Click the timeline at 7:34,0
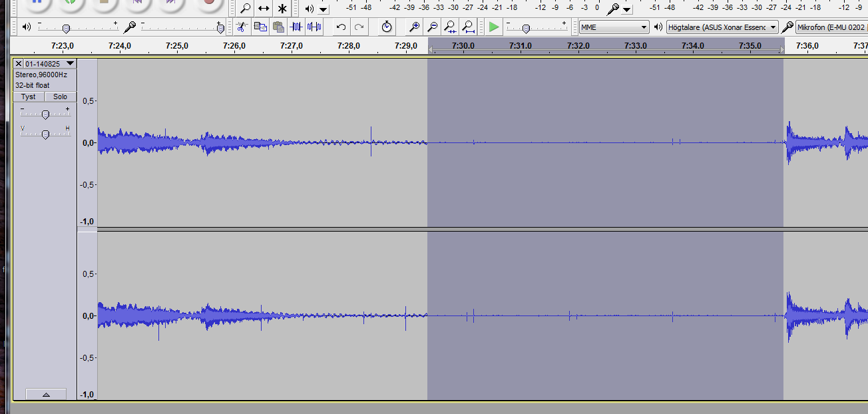Image resolution: width=868 pixels, height=414 pixels. (693, 46)
